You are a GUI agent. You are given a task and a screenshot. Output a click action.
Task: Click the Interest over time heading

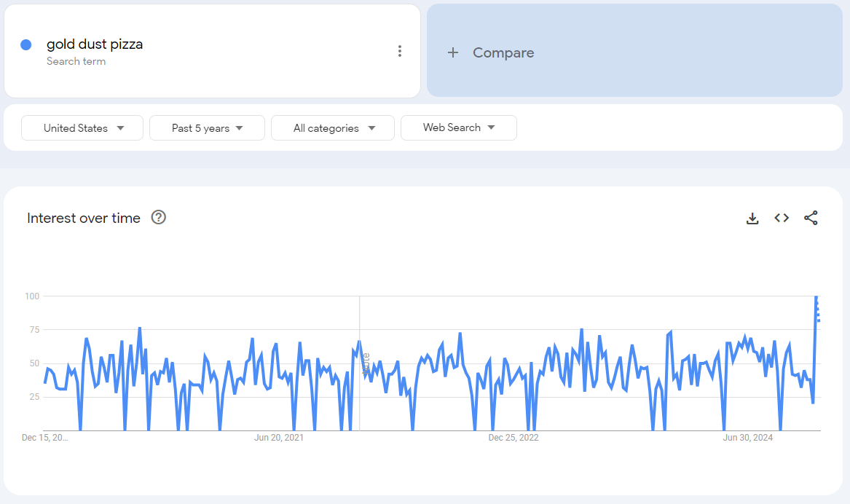point(84,218)
